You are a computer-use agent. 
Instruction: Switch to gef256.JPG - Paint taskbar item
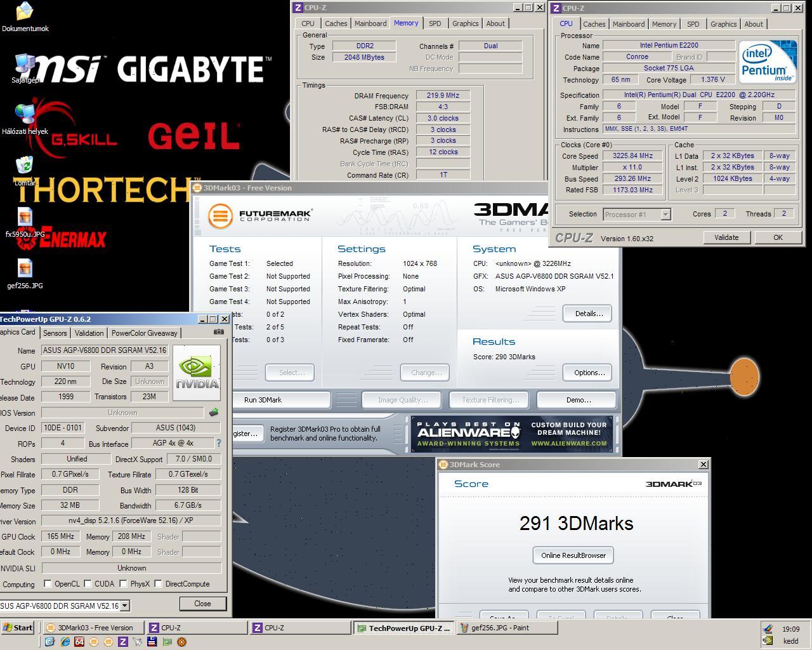click(506, 628)
